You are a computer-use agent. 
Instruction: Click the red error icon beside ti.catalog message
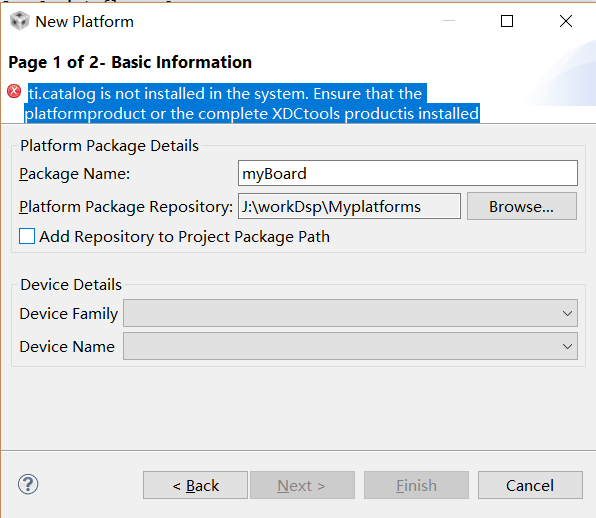(x=14, y=91)
